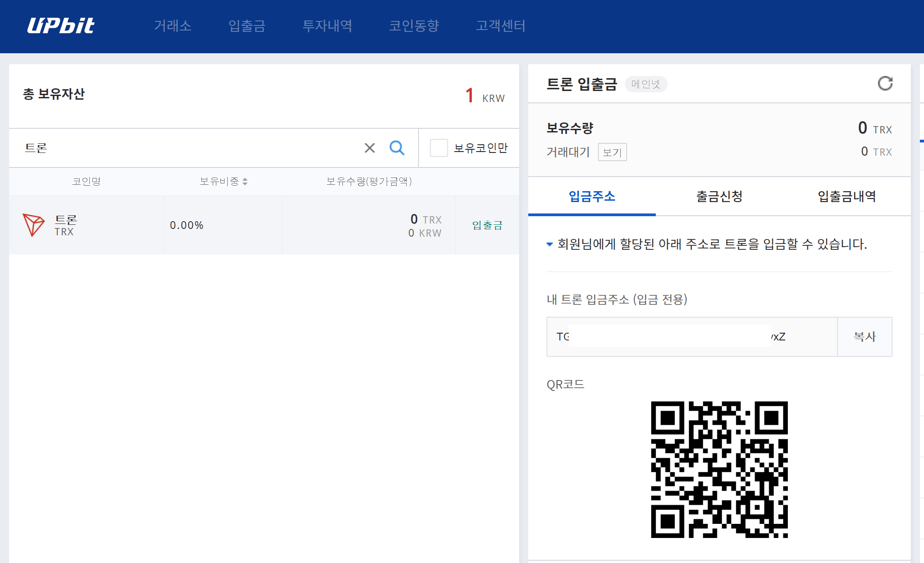Open the 투자내역 menu
The image size is (924, 563).
(x=327, y=26)
